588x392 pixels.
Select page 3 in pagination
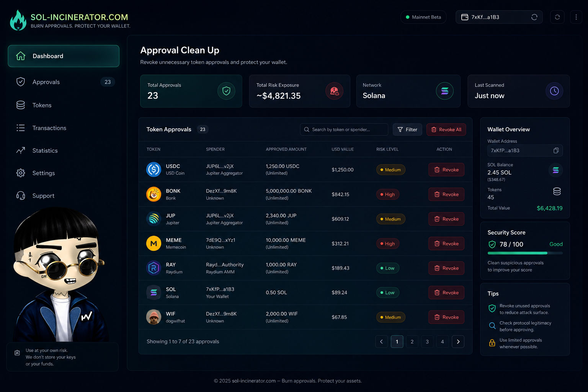point(427,341)
